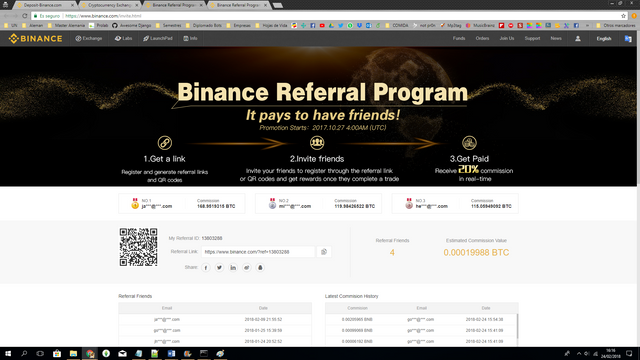The height and width of the screenshot is (360, 640).
Task: Open the Awesome Django GitHub bookmark
Action: 132,25
